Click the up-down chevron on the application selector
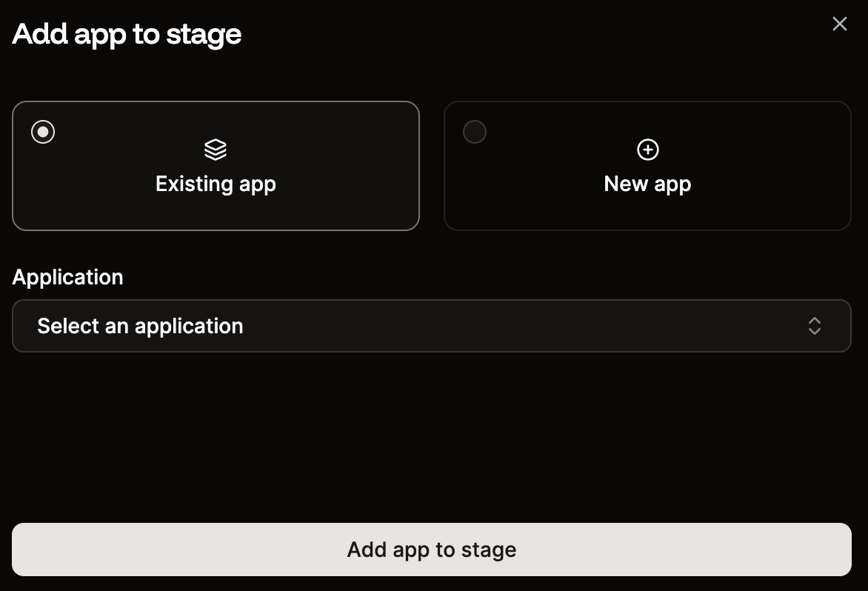Image resolution: width=868 pixels, height=591 pixels. point(814,326)
